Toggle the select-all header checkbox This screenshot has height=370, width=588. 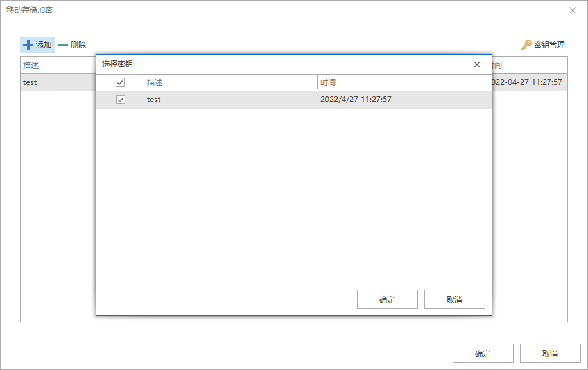(120, 82)
